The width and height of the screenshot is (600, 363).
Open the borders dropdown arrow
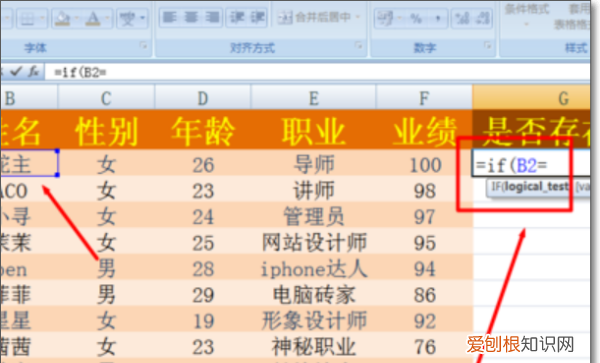pos(42,18)
